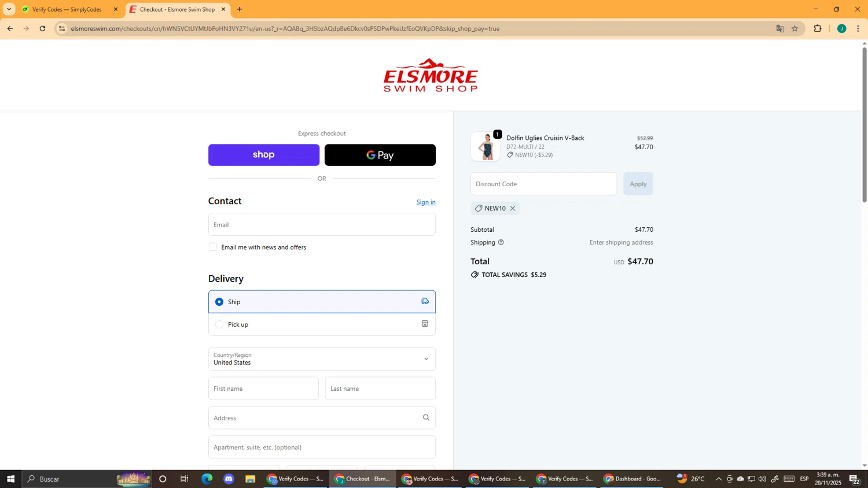Focus the Email input field
Screen dimensions: 868x488
coord(322,224)
